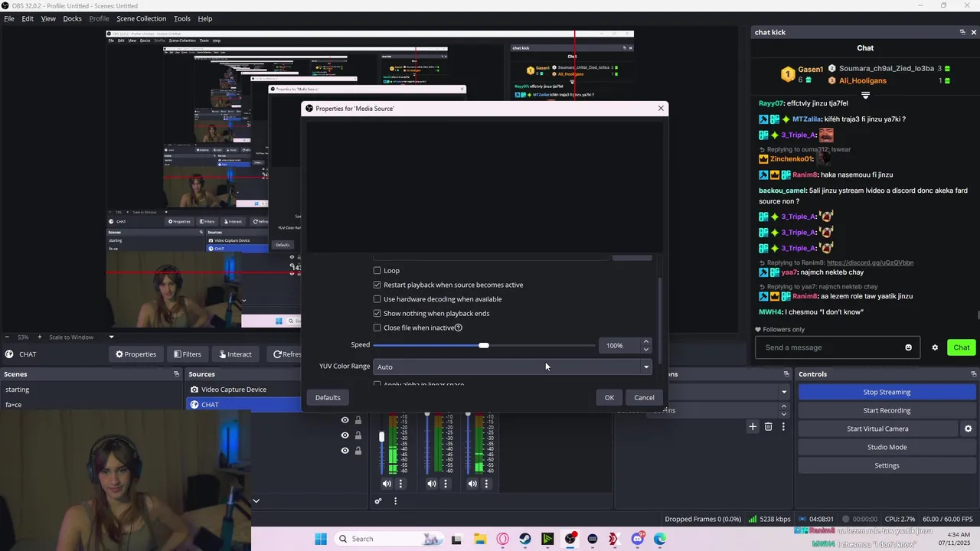Click Start Recording button
980x551 pixels.
click(887, 410)
